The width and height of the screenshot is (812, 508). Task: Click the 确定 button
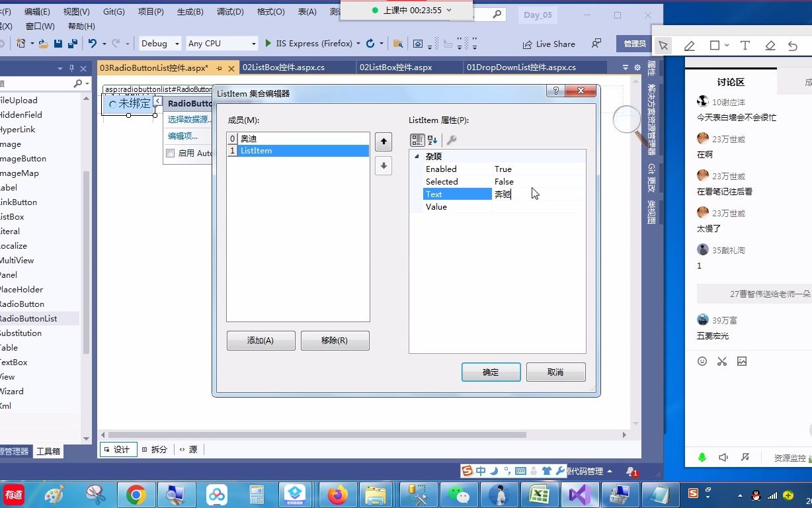point(491,372)
